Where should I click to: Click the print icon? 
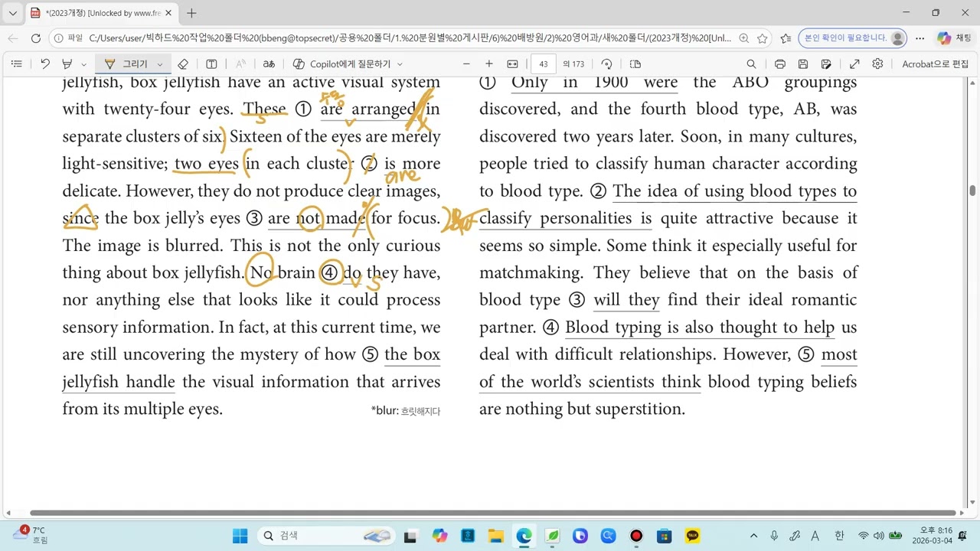click(x=779, y=64)
